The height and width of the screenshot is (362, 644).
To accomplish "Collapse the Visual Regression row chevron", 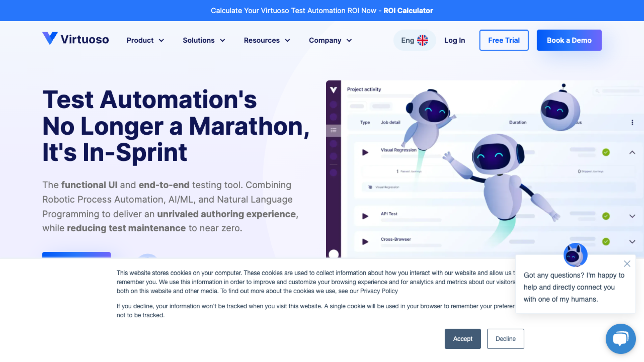I will [632, 152].
